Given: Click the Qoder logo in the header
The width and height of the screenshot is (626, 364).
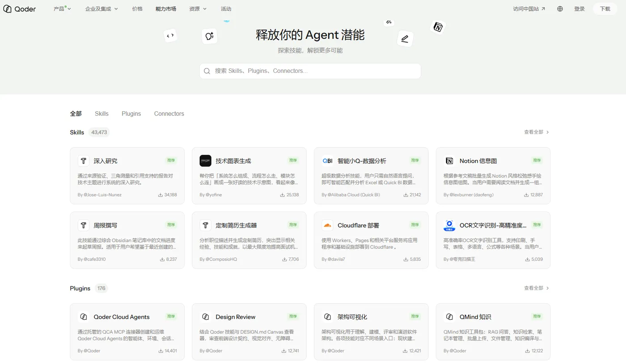Looking at the screenshot, I should [20, 9].
